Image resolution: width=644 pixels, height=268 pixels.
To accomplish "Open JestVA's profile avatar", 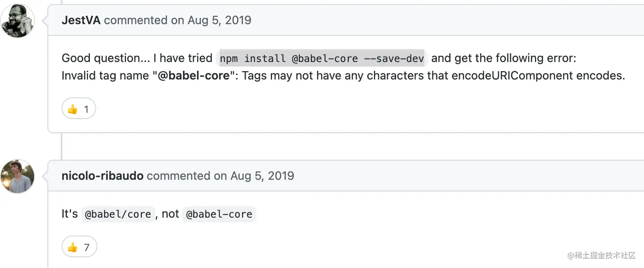I will point(17,20).
